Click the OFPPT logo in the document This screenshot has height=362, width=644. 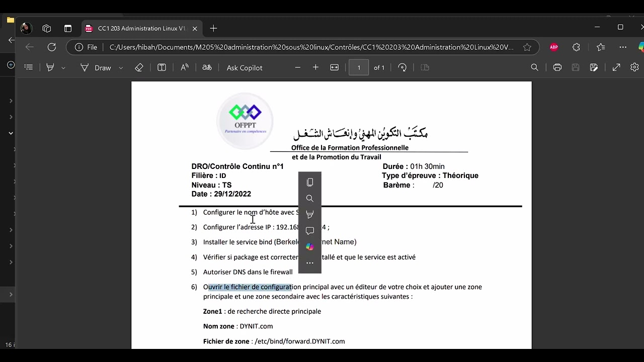pyautogui.click(x=245, y=121)
